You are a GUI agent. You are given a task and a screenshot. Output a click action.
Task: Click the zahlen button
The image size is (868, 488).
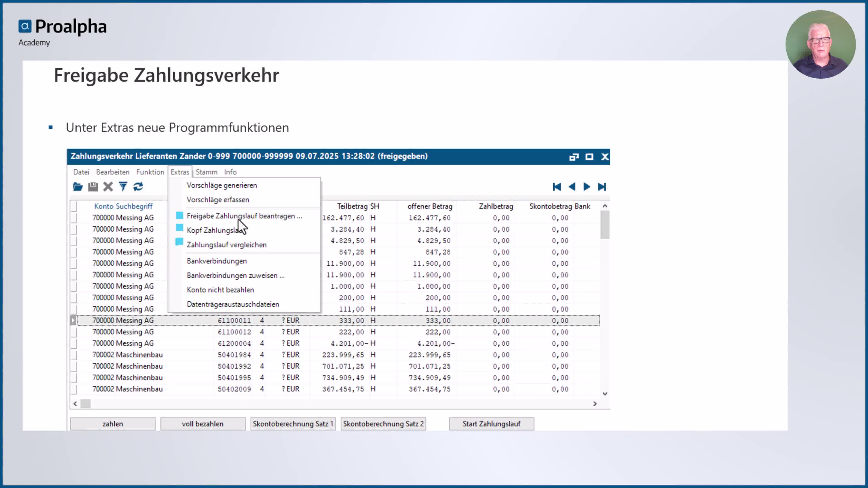pyautogui.click(x=113, y=424)
